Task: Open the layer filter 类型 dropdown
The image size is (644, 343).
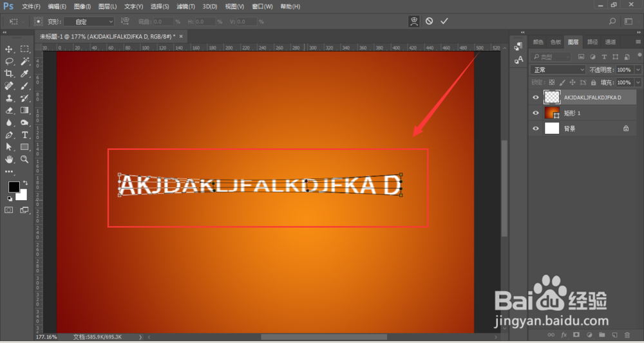Action: 551,57
